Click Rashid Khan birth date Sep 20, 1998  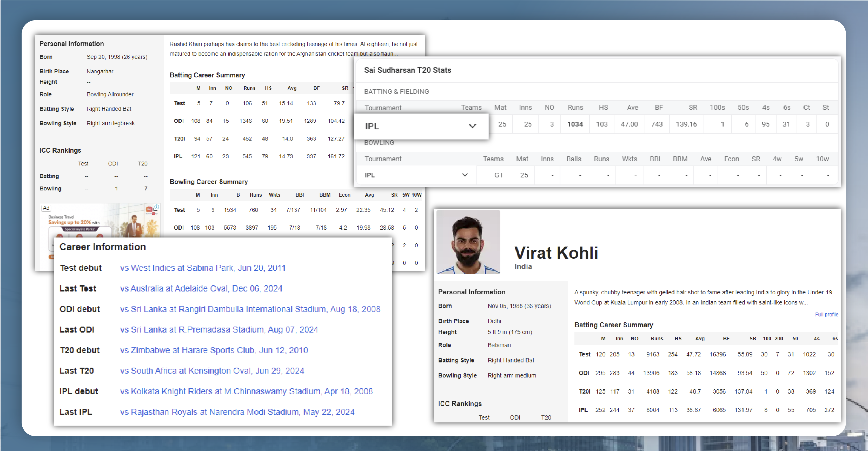[x=117, y=57]
